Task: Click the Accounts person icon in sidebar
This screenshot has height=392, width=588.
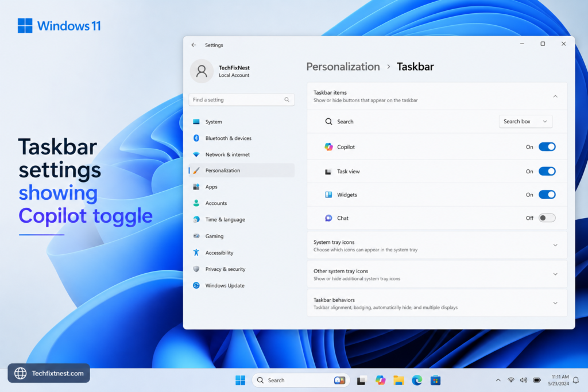Action: click(196, 203)
